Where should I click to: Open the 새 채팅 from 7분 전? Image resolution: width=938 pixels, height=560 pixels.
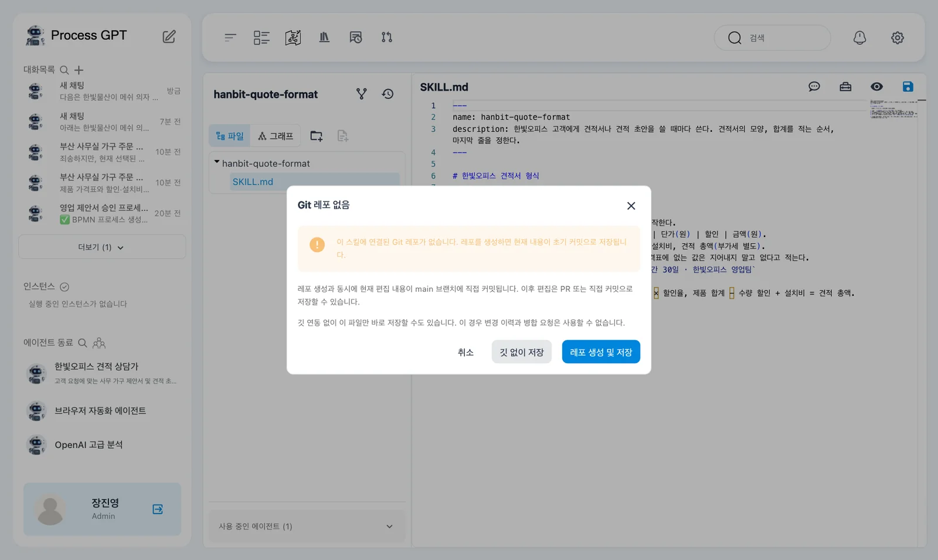tap(102, 121)
